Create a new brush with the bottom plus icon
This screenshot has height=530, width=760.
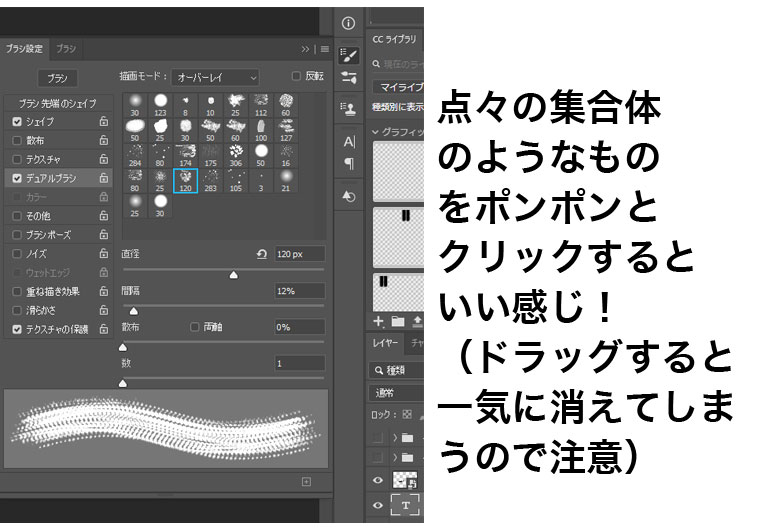coord(306,482)
